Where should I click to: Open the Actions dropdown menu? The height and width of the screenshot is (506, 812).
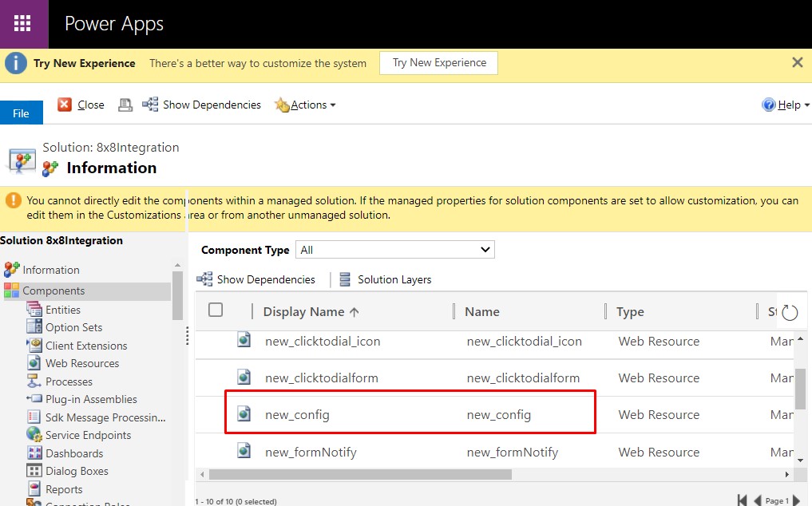click(x=313, y=105)
